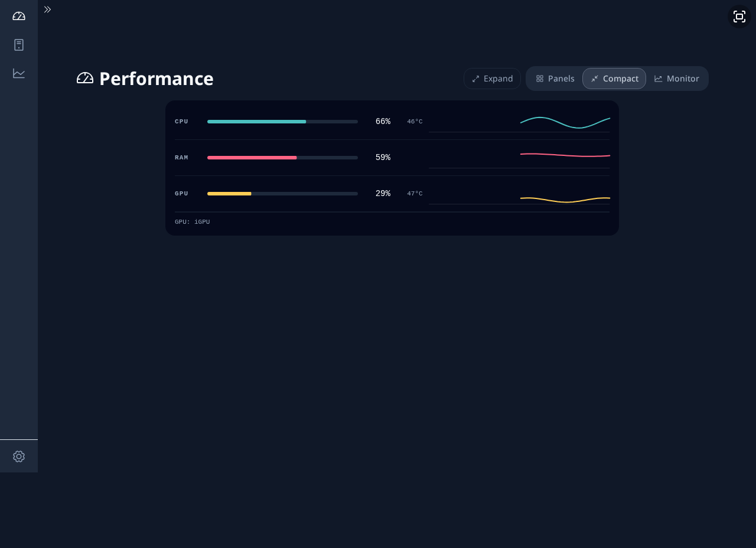Click the CPU row label
756x548 pixels.
pos(181,122)
